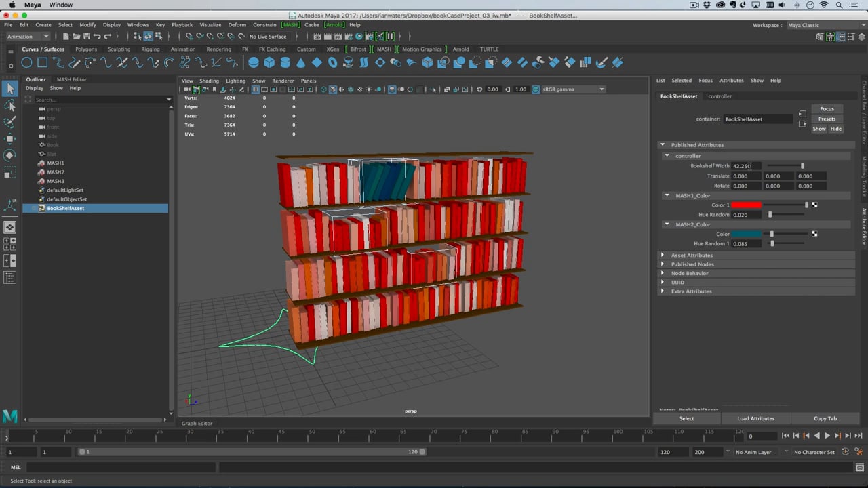Toggle the Color 1 texture map checker button
The height and width of the screenshot is (488, 868).
814,205
